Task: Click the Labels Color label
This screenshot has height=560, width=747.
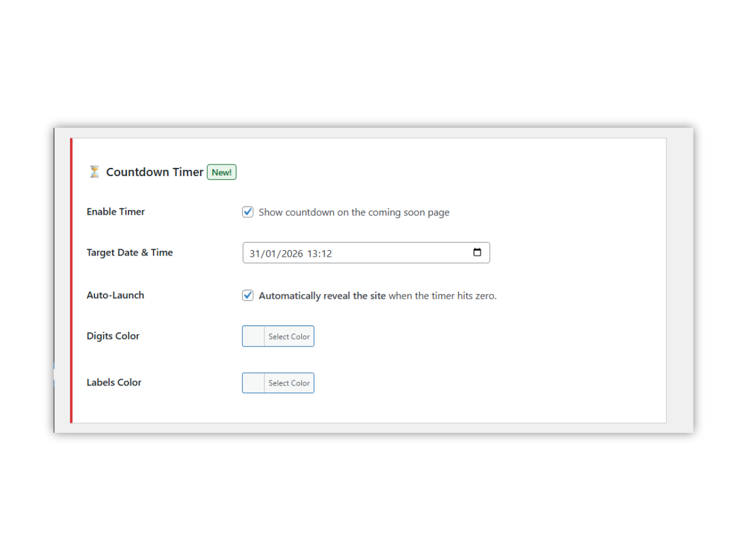Action: 114,383
